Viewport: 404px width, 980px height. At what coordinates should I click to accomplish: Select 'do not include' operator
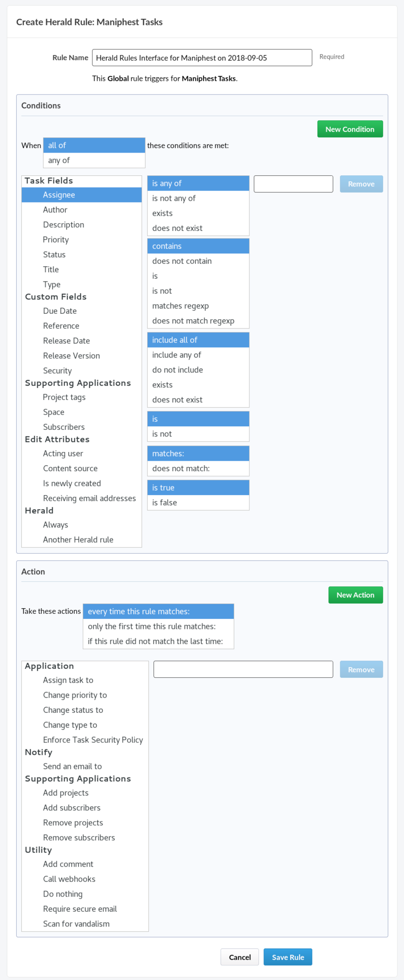coord(198,370)
